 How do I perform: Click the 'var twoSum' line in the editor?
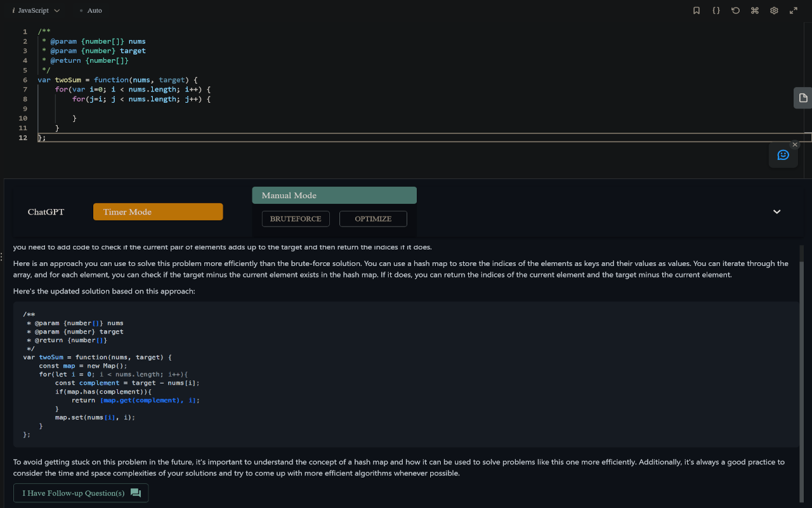coord(118,79)
